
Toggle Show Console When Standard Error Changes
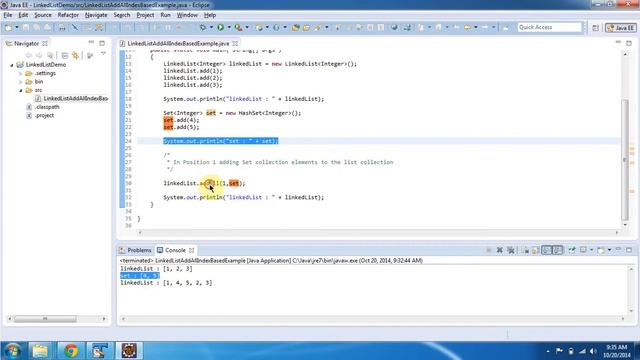[557, 250]
